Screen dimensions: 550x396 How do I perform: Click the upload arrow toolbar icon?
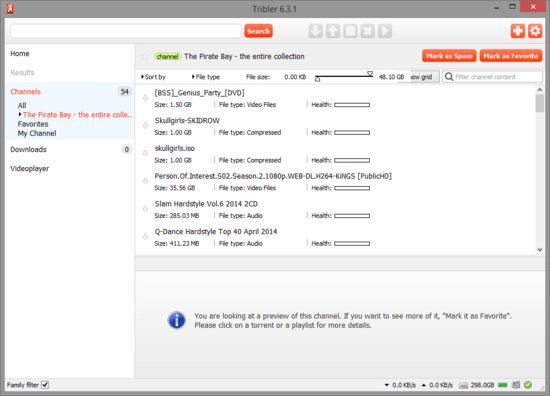[333, 31]
